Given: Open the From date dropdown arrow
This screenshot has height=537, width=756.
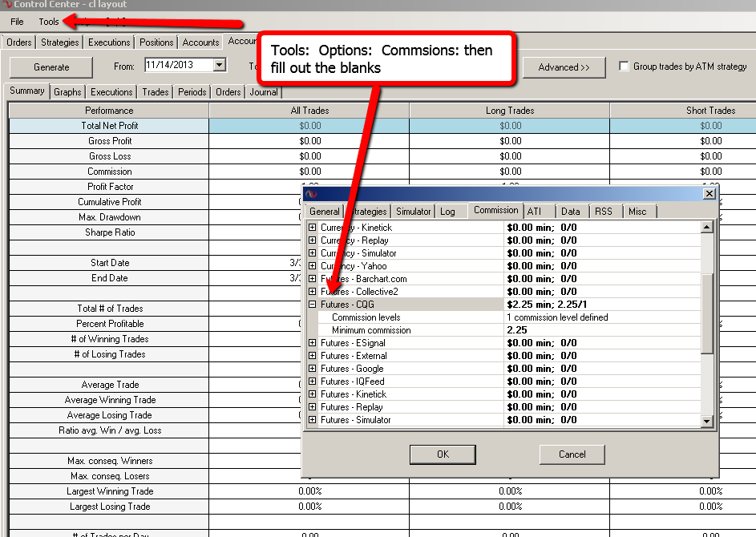Looking at the screenshot, I should [x=220, y=65].
